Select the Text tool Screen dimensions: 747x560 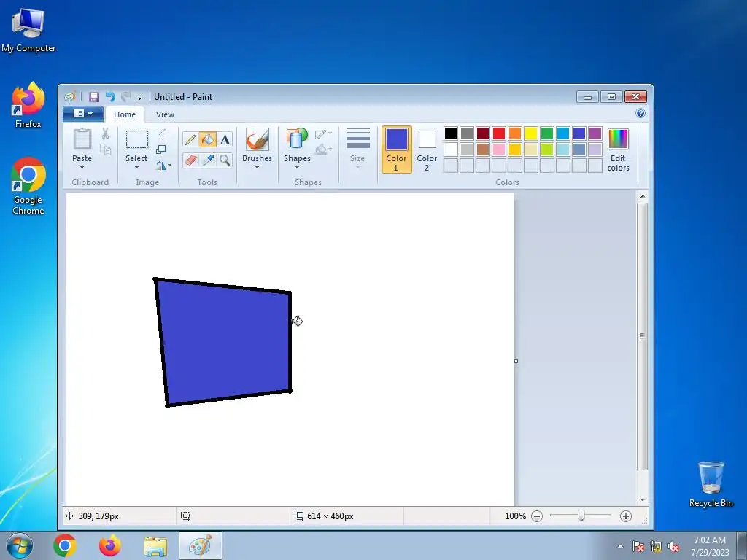(x=225, y=139)
